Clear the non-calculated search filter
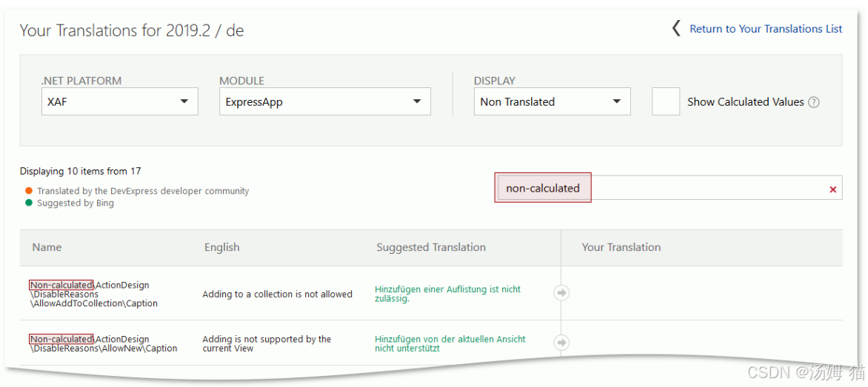Viewport: 868px width, 387px height. click(x=832, y=189)
